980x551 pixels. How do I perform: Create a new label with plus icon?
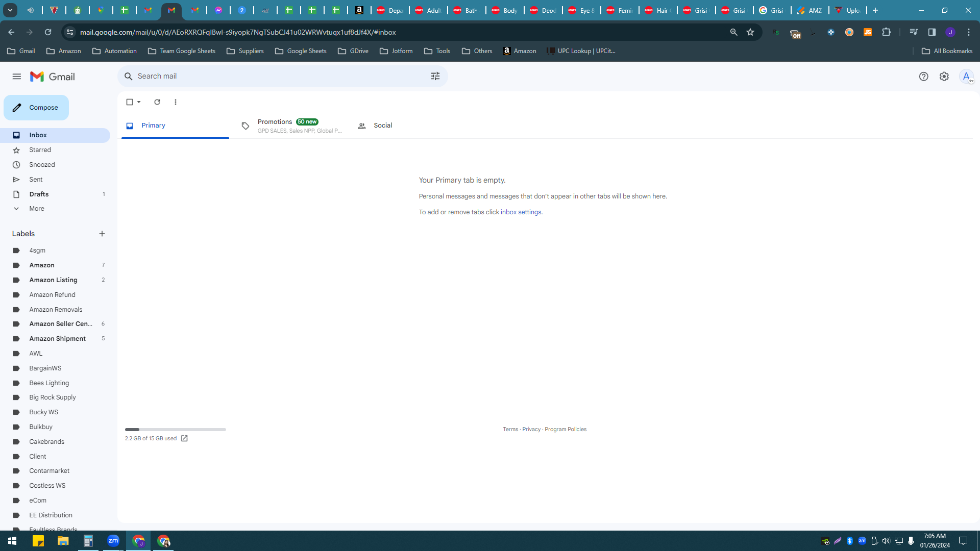pos(102,234)
